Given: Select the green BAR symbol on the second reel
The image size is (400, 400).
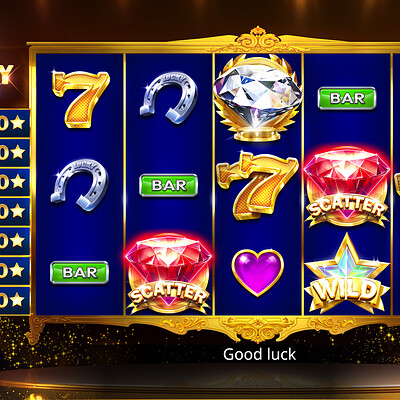Looking at the screenshot, I should click(168, 185).
